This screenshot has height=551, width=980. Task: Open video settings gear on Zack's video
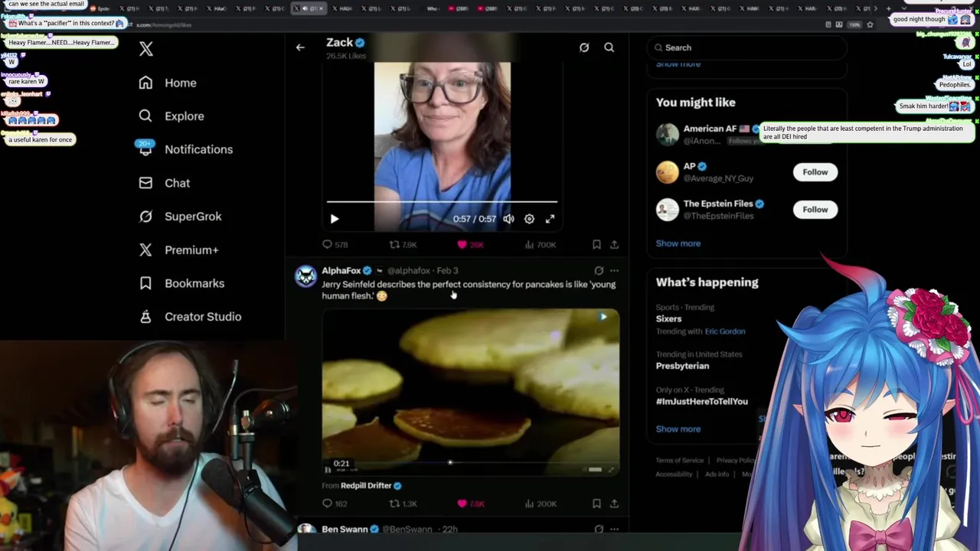[529, 219]
